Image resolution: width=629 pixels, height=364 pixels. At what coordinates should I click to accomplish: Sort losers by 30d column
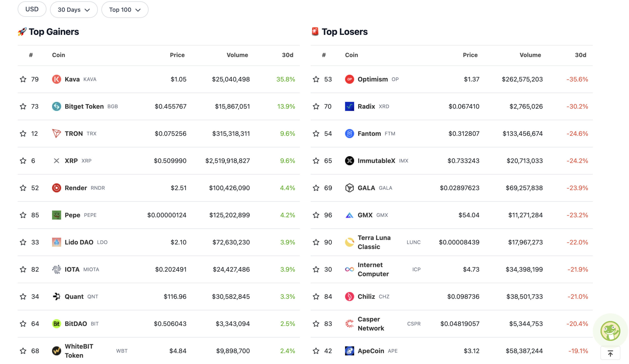[x=581, y=55]
